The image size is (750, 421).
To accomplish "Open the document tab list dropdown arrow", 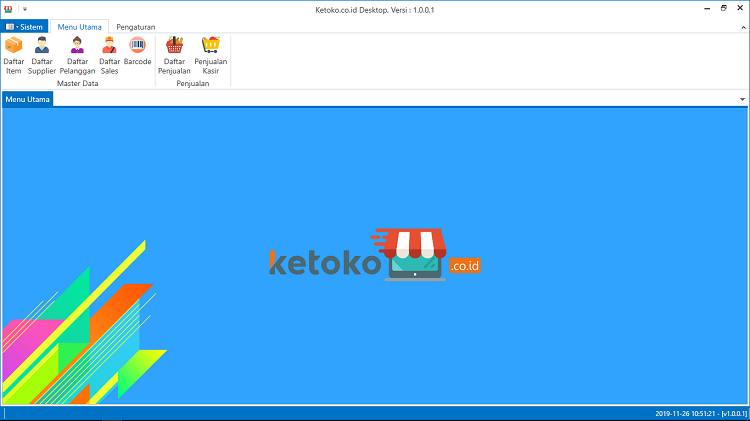I will [x=742, y=100].
